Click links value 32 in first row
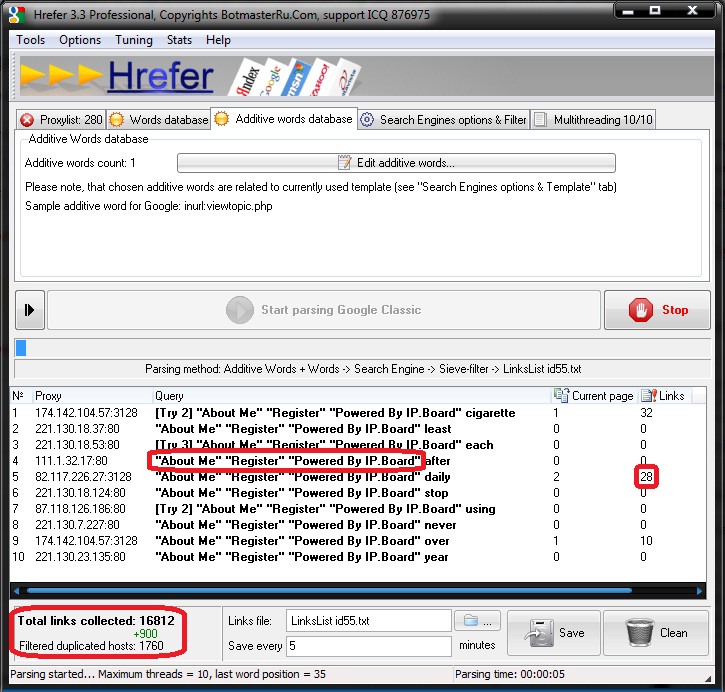 coord(646,413)
